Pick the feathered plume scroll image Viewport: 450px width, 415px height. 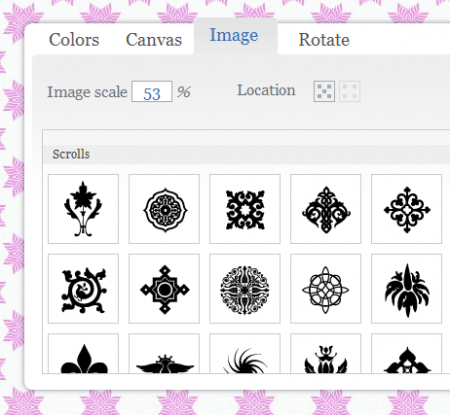coord(406,289)
